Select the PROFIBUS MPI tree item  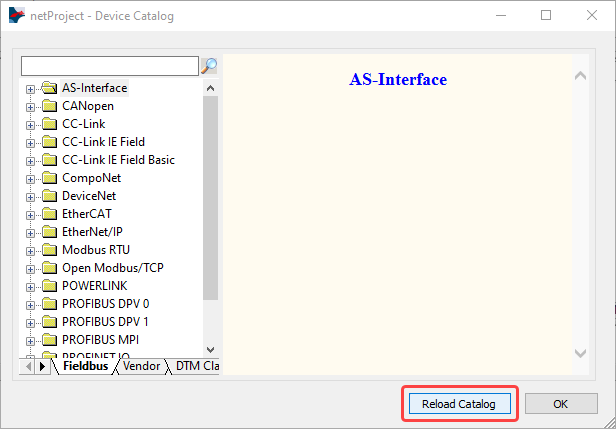[101, 340]
